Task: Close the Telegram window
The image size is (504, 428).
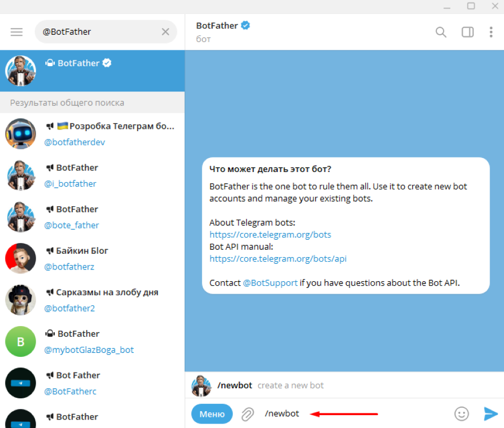Action: (x=495, y=6)
